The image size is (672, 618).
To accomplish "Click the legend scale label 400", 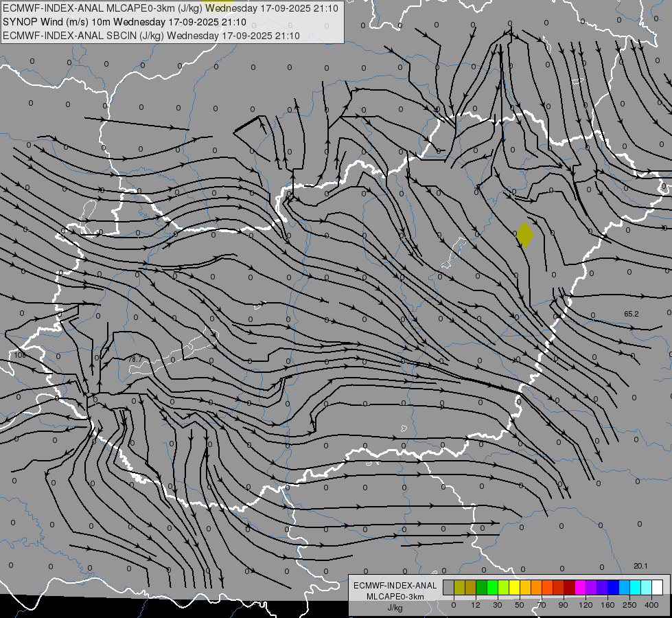I will (x=651, y=605).
